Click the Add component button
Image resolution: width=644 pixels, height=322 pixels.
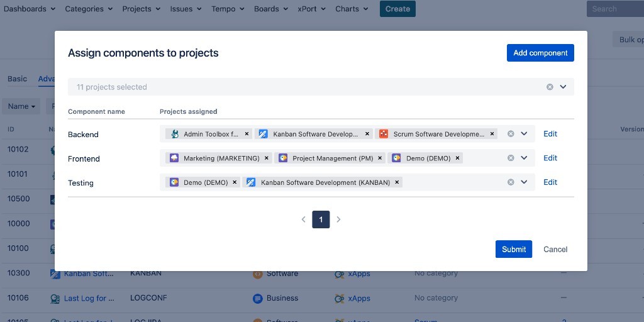[540, 53]
